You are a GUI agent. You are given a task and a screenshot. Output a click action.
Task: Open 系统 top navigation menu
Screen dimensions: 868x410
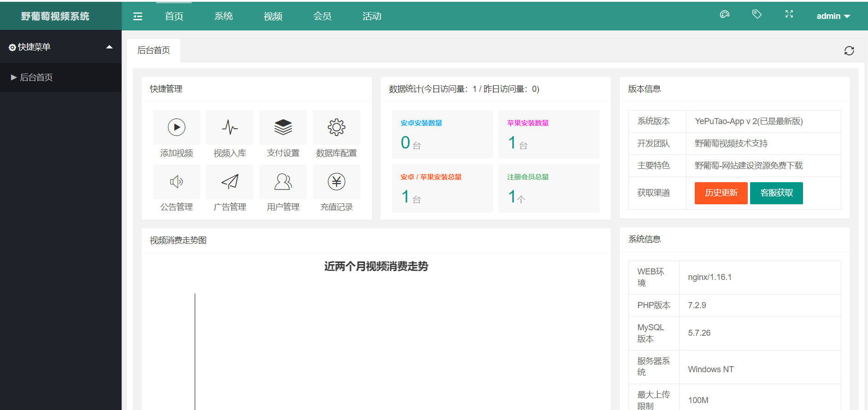[x=223, y=16]
